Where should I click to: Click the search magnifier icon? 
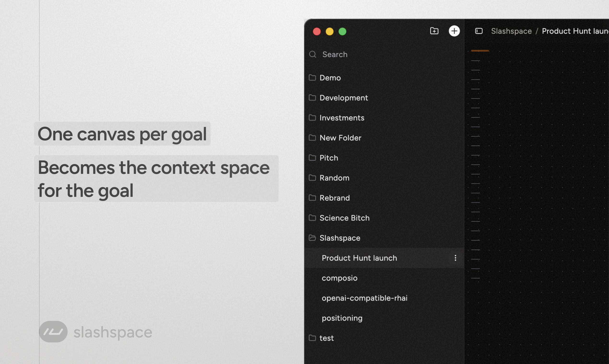coord(312,54)
